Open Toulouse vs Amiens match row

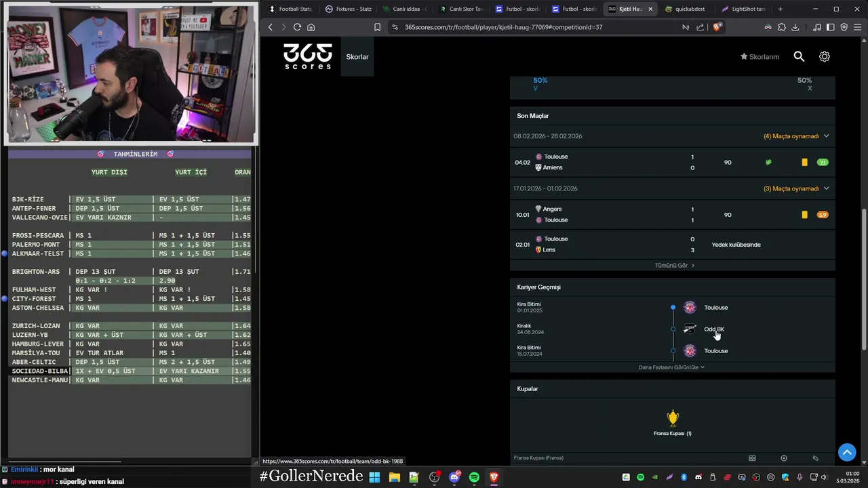tap(673, 162)
